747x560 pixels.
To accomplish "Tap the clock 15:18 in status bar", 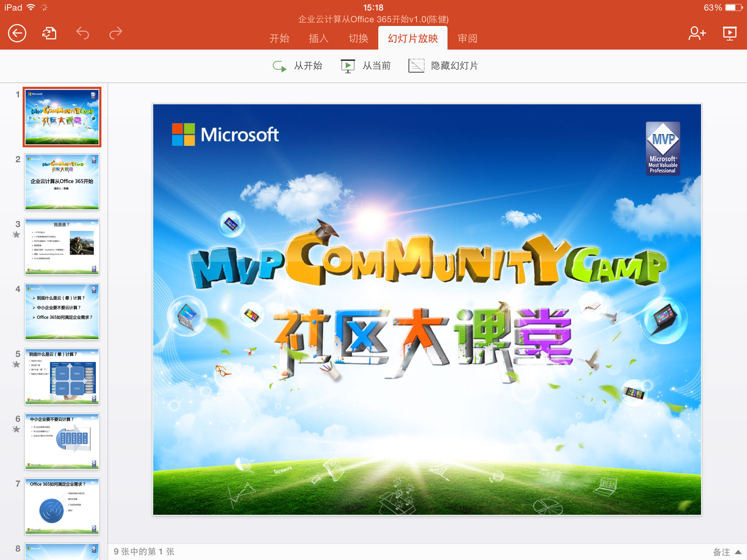I will 373,7.
